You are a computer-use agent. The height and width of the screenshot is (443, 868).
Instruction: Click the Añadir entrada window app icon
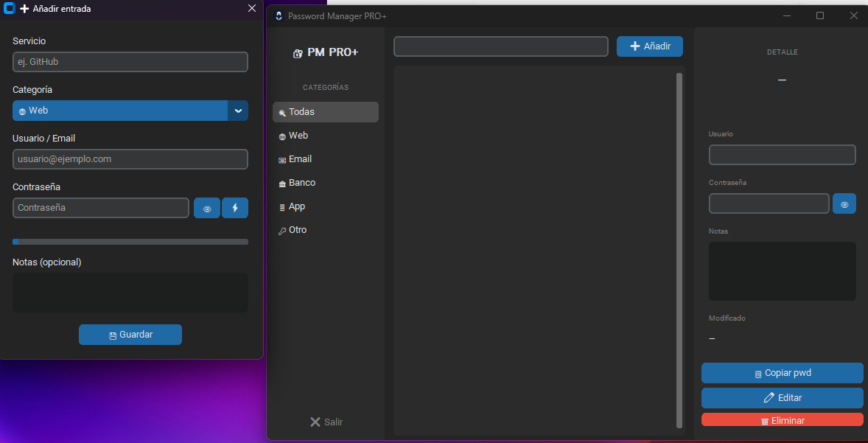coord(9,9)
